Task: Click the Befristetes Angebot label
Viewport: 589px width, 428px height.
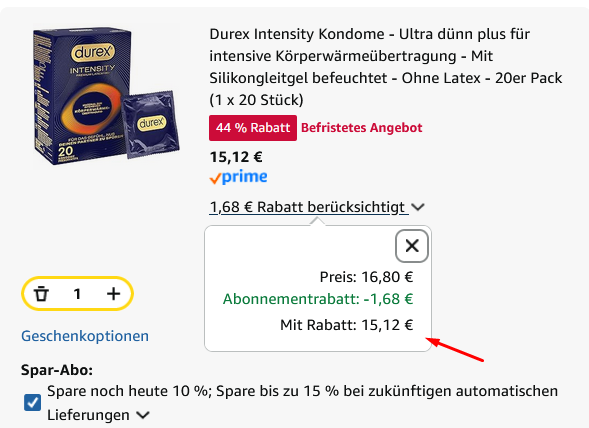Action: coord(362,128)
